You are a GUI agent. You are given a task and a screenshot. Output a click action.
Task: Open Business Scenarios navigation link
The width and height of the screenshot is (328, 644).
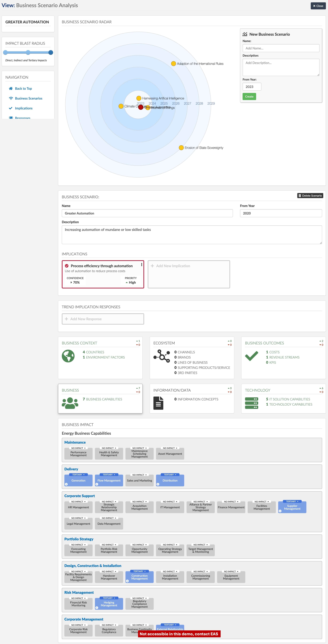coord(29,98)
